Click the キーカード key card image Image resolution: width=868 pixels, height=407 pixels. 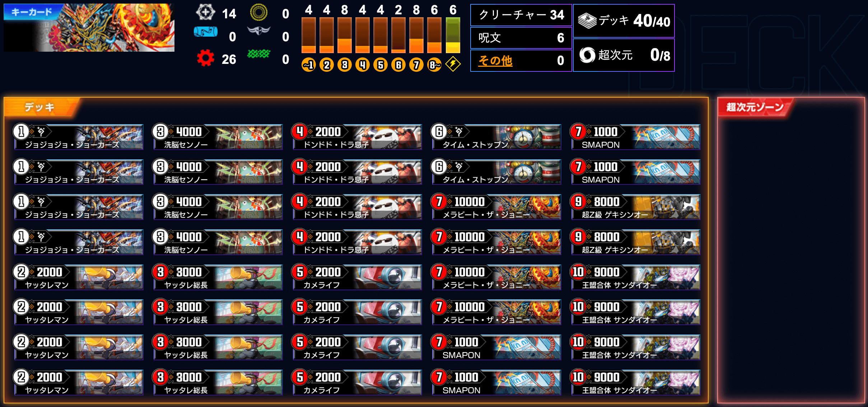click(89, 28)
